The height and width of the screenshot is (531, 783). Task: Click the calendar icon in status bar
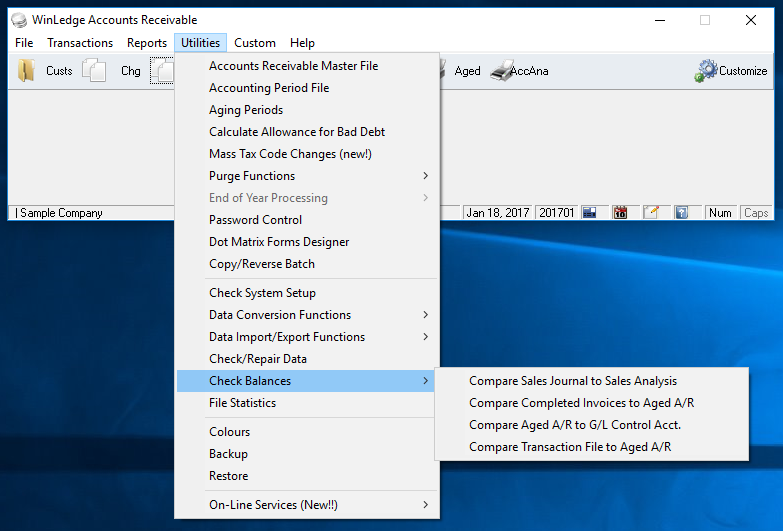pos(620,213)
